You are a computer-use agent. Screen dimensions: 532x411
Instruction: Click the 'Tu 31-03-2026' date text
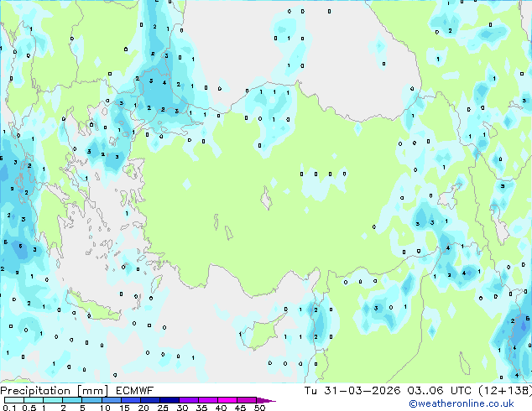[x=352, y=391]
